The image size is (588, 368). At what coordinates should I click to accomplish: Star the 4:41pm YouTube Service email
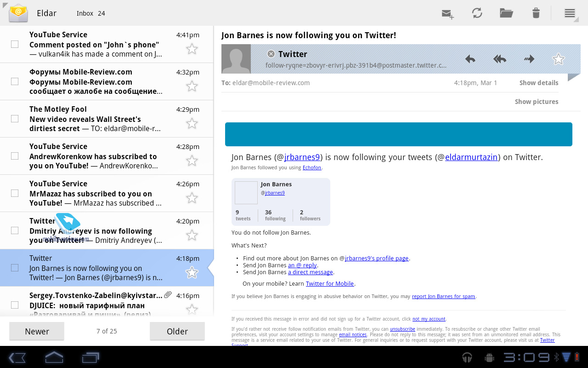(192, 49)
